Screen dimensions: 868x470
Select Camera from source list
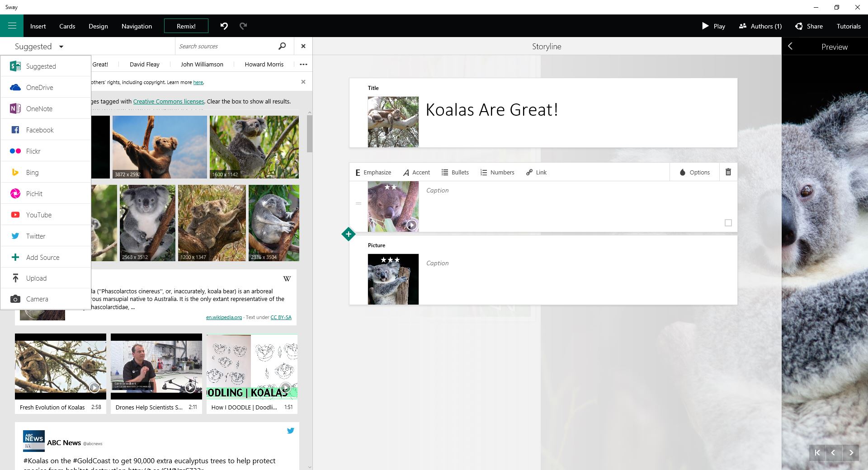(46, 299)
